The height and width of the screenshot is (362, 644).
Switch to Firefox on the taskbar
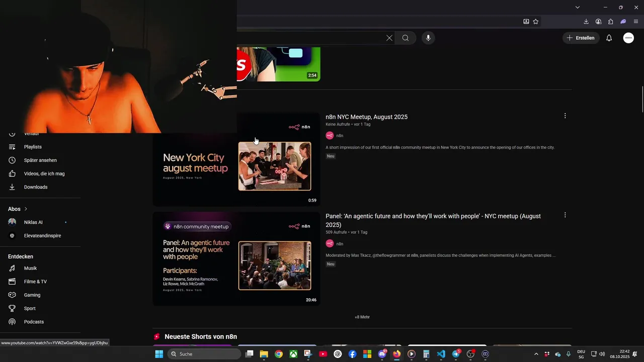coord(396,354)
